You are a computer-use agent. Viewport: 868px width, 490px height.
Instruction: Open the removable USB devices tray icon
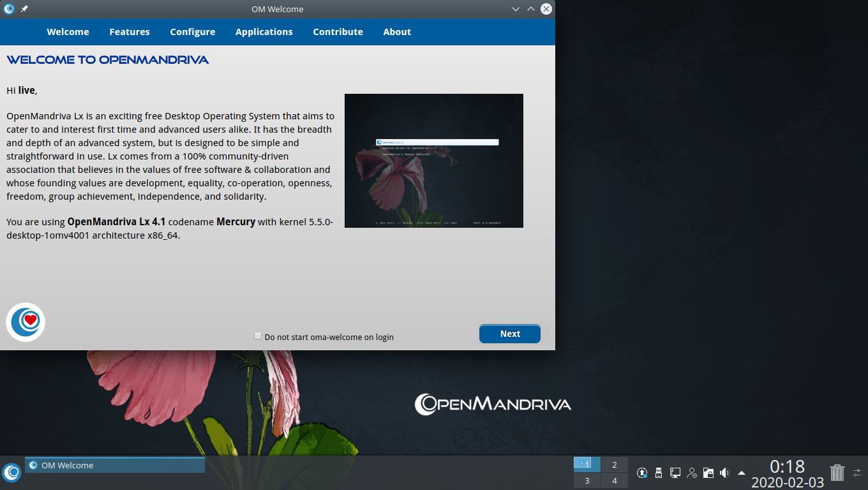point(659,473)
